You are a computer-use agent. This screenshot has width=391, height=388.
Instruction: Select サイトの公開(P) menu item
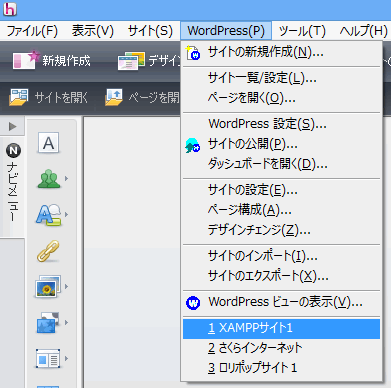click(281, 144)
